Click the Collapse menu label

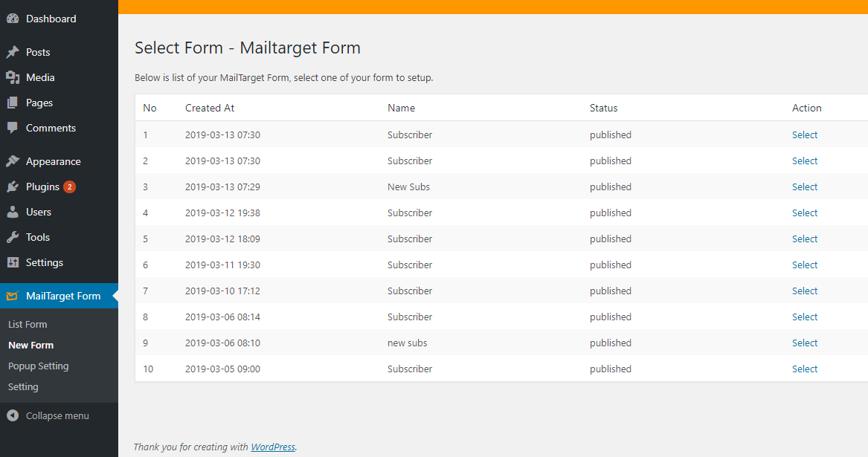pyautogui.click(x=57, y=415)
